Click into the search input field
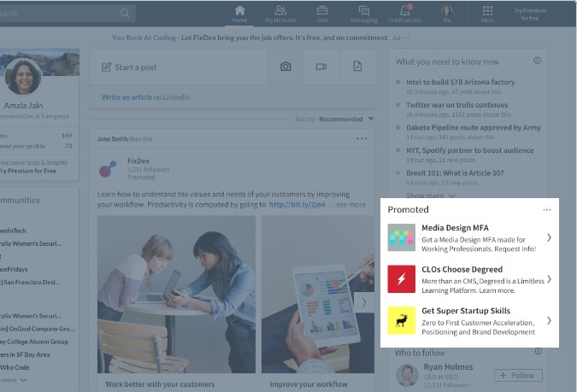Viewport: 577px width, 392px height. [66, 14]
